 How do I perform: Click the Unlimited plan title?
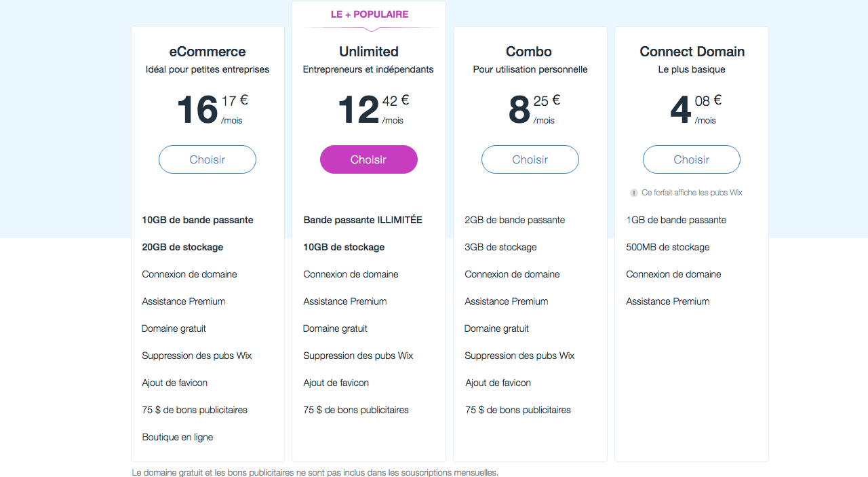point(369,52)
